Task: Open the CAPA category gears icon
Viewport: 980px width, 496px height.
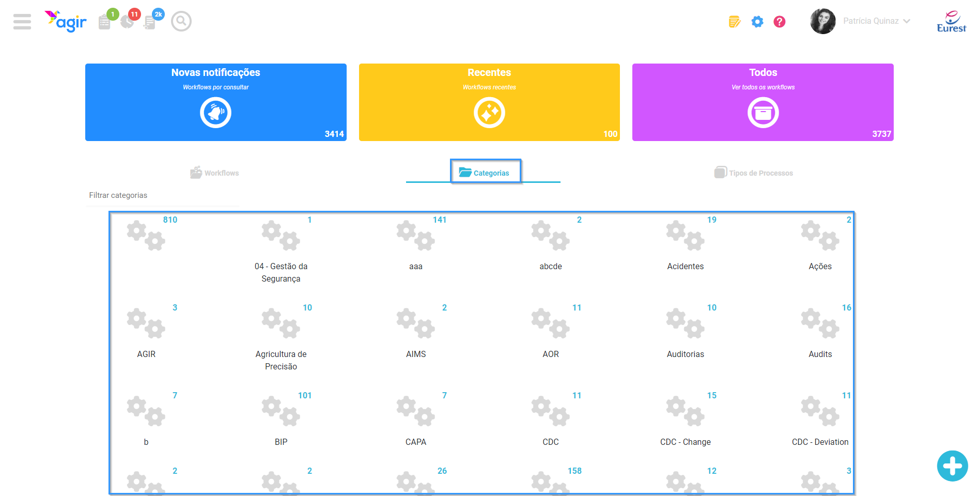Action: 416,411
